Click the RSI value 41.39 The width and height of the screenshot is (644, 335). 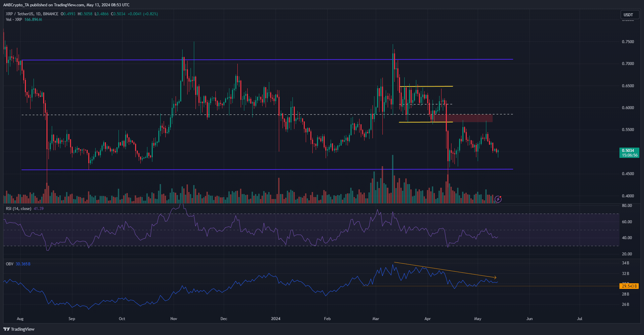(x=39, y=209)
